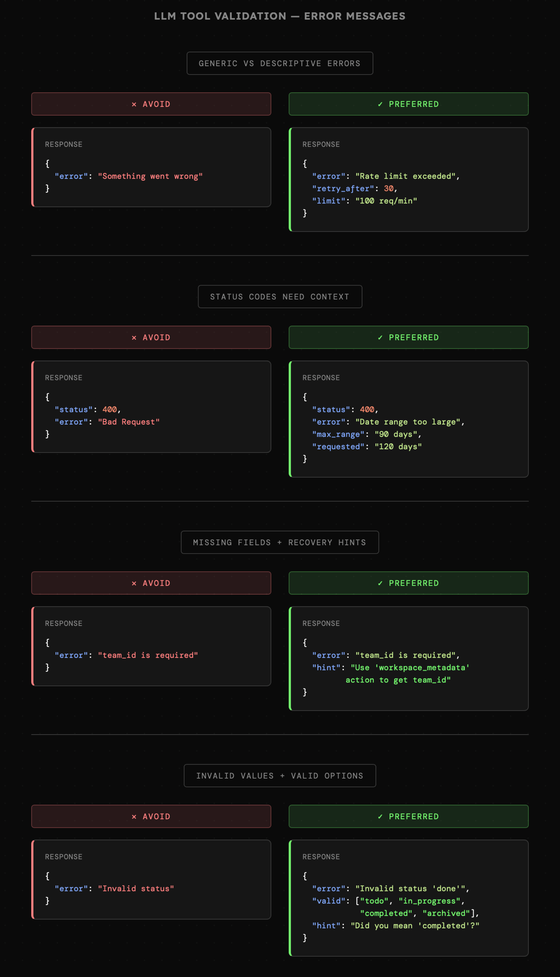Click the 'Bad Request' error string
560x977 pixels.
(128, 422)
